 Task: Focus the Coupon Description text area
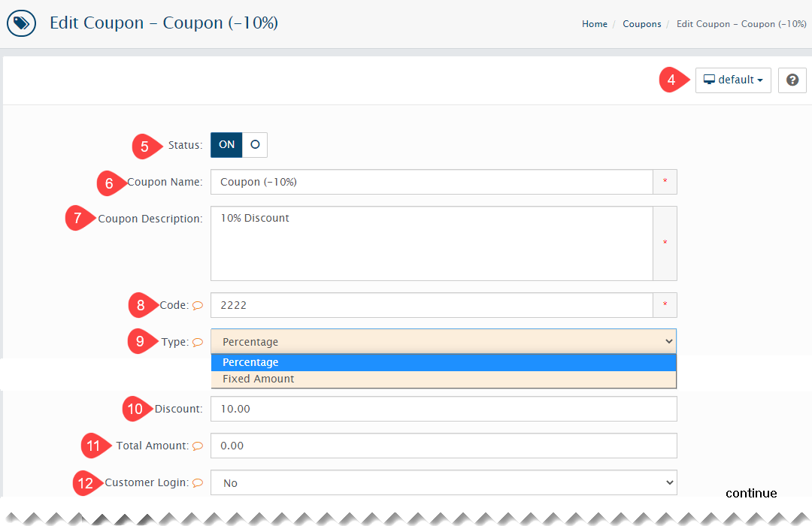coord(432,243)
